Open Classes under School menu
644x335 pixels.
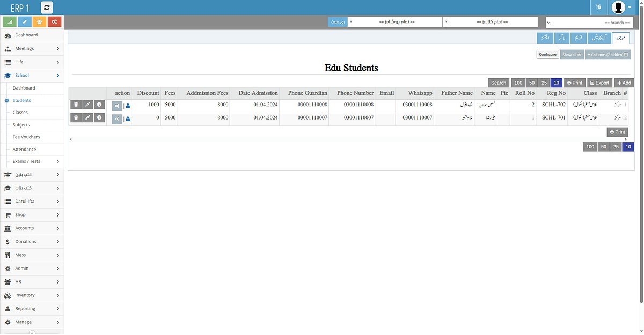(x=20, y=113)
